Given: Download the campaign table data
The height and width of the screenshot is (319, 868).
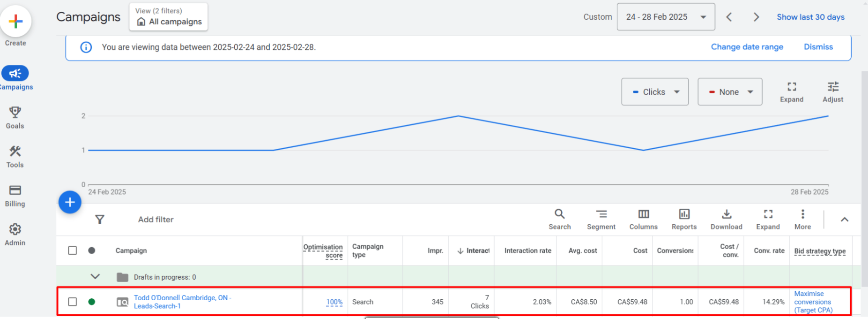Looking at the screenshot, I should (726, 219).
